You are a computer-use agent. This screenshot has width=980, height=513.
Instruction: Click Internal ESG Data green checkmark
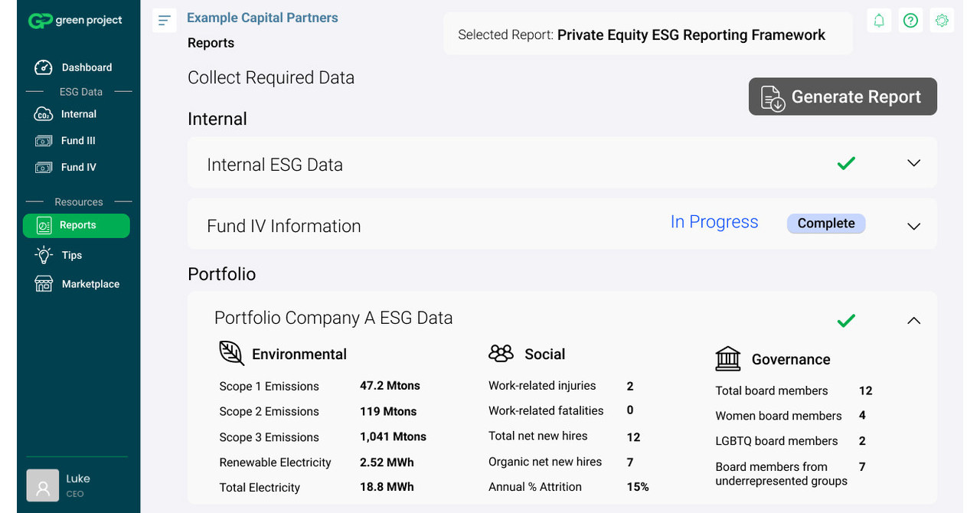(846, 163)
